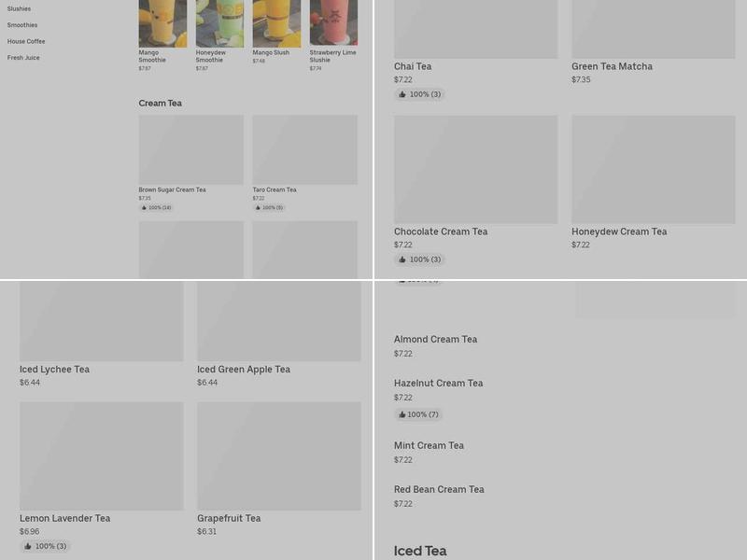
Task: Open the Mango Smoothie photo
Action: coord(162,23)
